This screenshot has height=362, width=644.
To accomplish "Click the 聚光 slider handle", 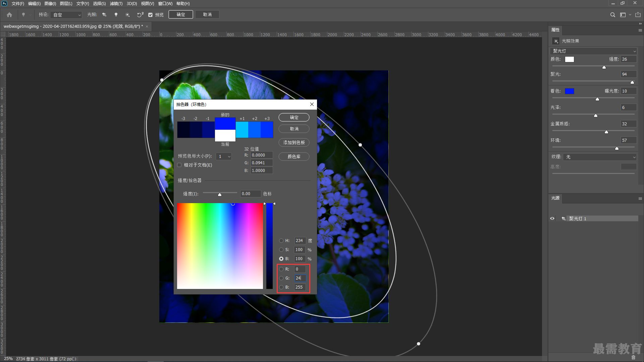I will (x=632, y=82).
